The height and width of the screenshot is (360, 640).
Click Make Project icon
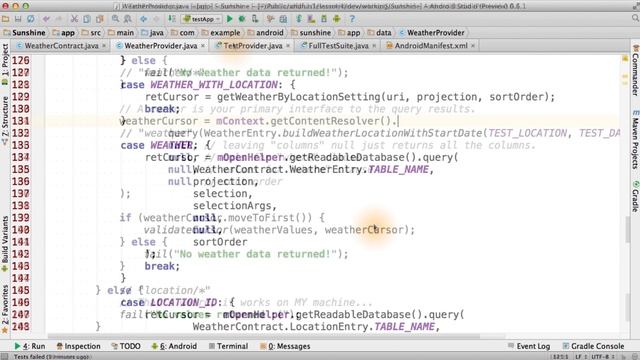172,19
